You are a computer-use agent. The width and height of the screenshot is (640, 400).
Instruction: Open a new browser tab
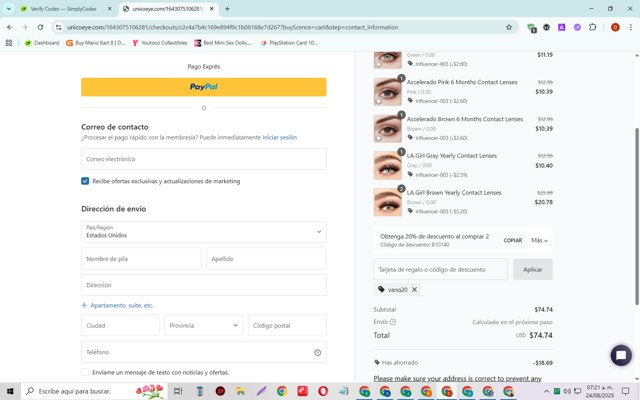pyautogui.click(x=227, y=9)
